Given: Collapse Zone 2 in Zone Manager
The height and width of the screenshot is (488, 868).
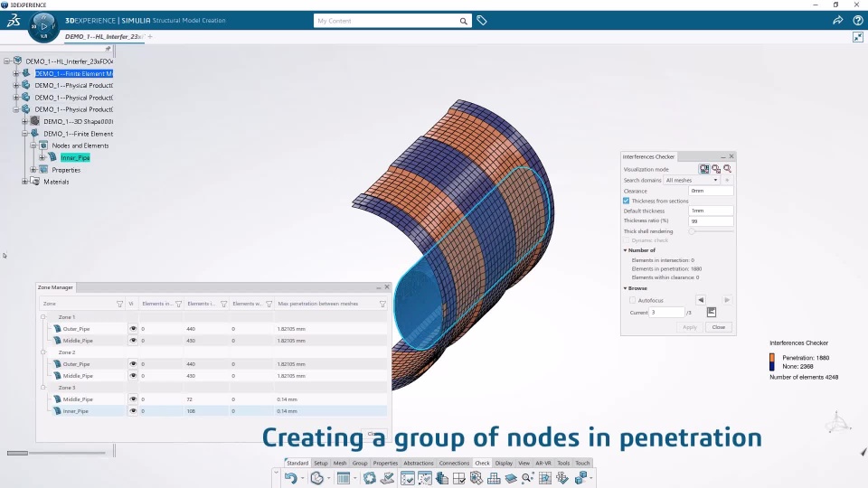Looking at the screenshot, I should tap(43, 352).
